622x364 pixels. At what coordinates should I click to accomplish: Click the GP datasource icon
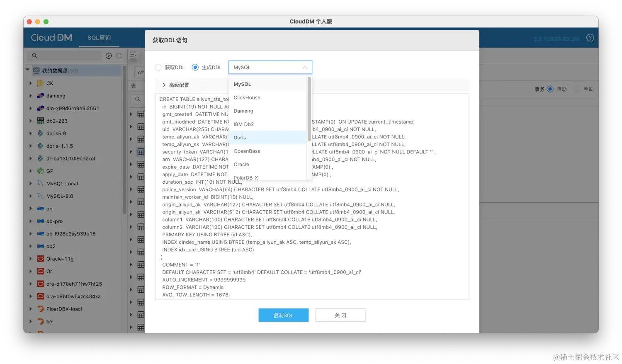point(40,171)
